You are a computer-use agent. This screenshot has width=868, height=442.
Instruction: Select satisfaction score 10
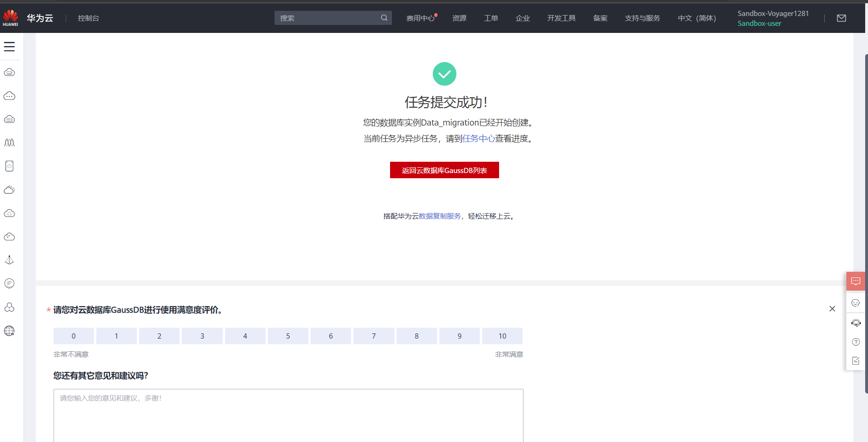502,336
